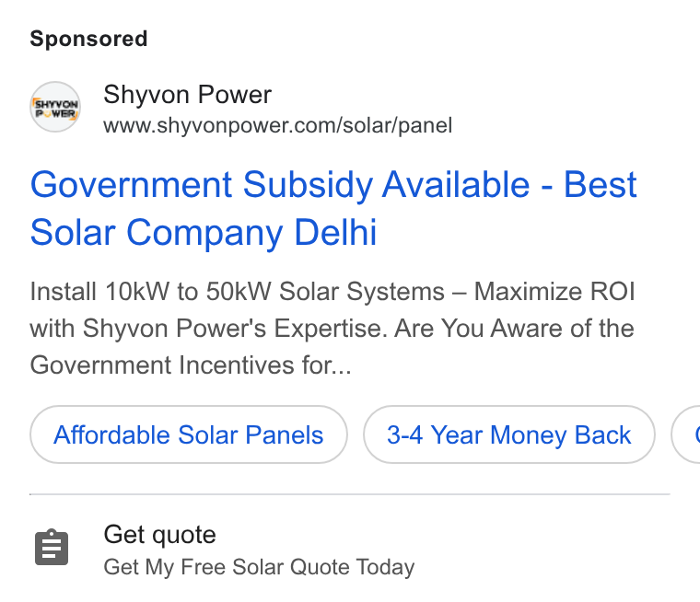Viewport: 700px width, 602px height.
Task: Click Get My Free Solar Quote Today text
Action: click(x=259, y=567)
